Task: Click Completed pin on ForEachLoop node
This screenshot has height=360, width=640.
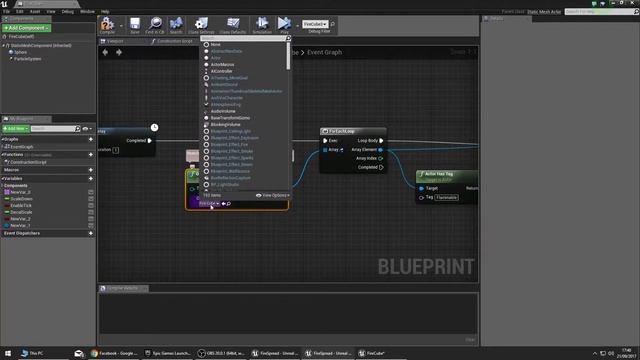Action: tap(381, 167)
